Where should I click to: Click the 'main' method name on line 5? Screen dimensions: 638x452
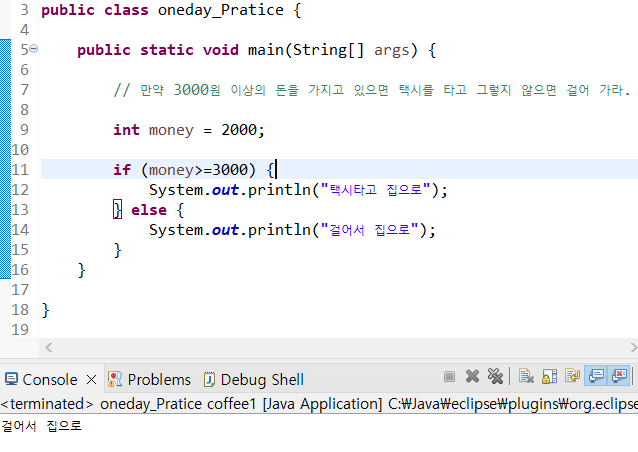click(x=266, y=50)
